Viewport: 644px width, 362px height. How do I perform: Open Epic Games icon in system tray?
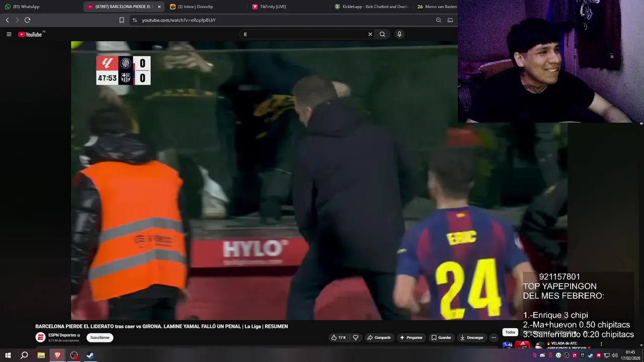point(583,355)
